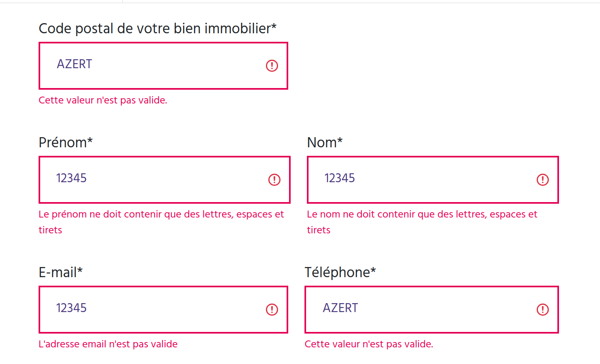Click the invalid value message under Téléphone
The width and height of the screenshot is (600, 364).
point(369,344)
